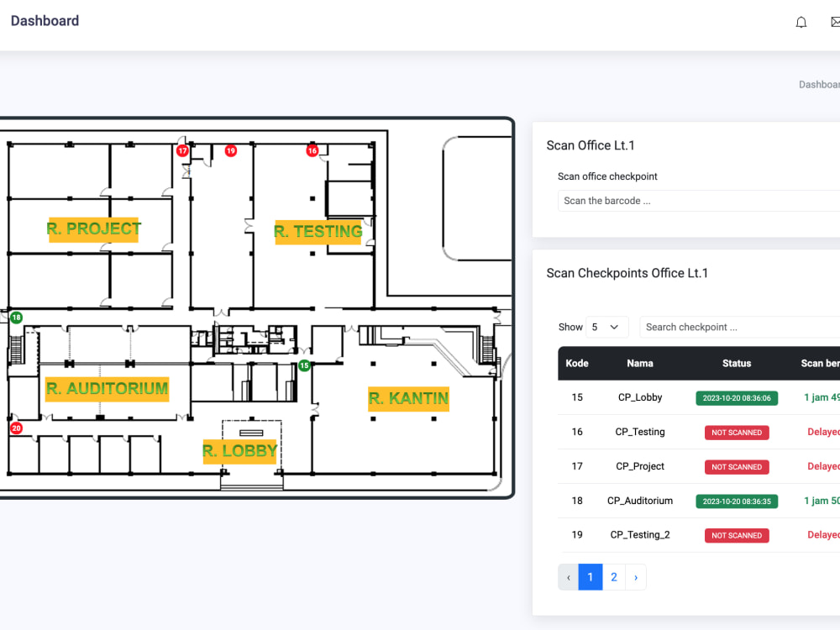The width and height of the screenshot is (840, 630).
Task: Select the CP_Testing_2 name cell
Action: click(639, 534)
